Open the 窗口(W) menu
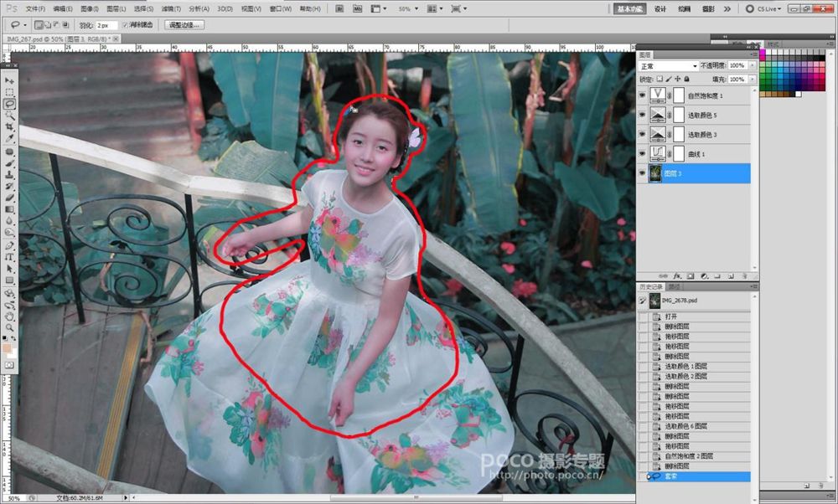Screen dimensions: 838x504 (281, 8)
